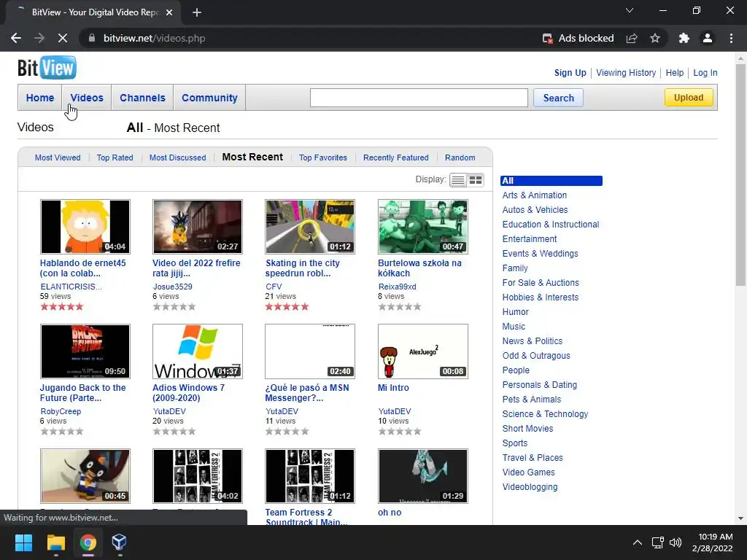The width and height of the screenshot is (747, 560).
Task: Click the yellow Upload button
Action: coord(689,98)
